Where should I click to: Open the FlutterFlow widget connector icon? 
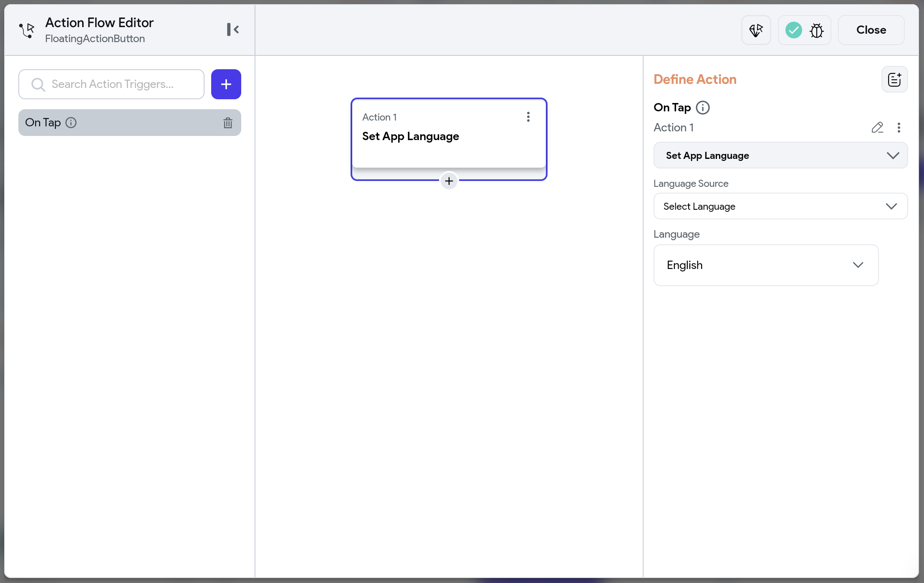coord(755,30)
